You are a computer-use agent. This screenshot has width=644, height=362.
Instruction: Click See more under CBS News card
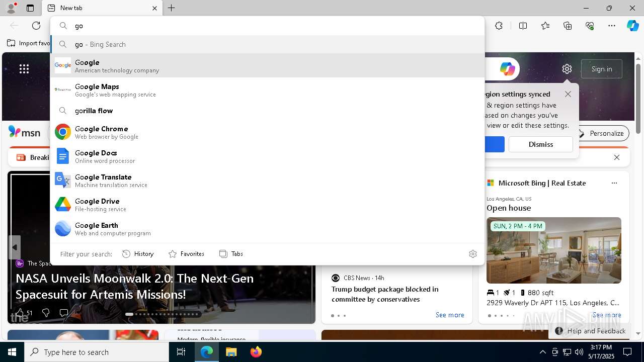pyautogui.click(x=450, y=315)
